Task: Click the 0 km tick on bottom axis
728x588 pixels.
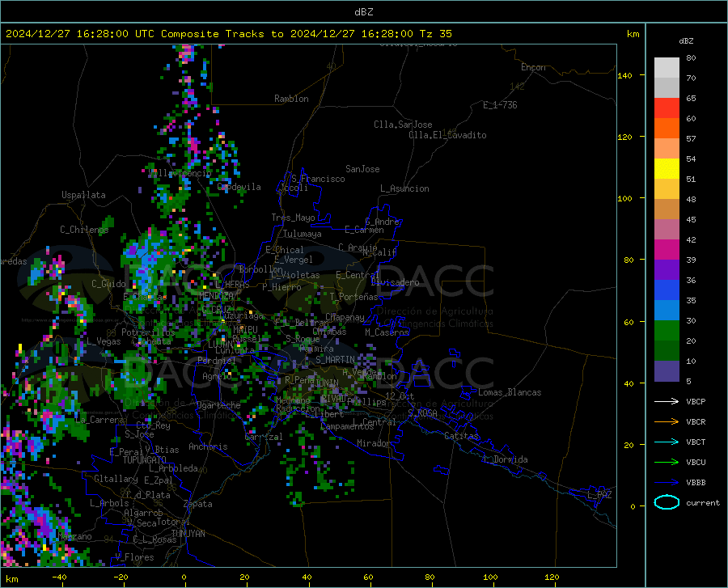Action: point(184,577)
